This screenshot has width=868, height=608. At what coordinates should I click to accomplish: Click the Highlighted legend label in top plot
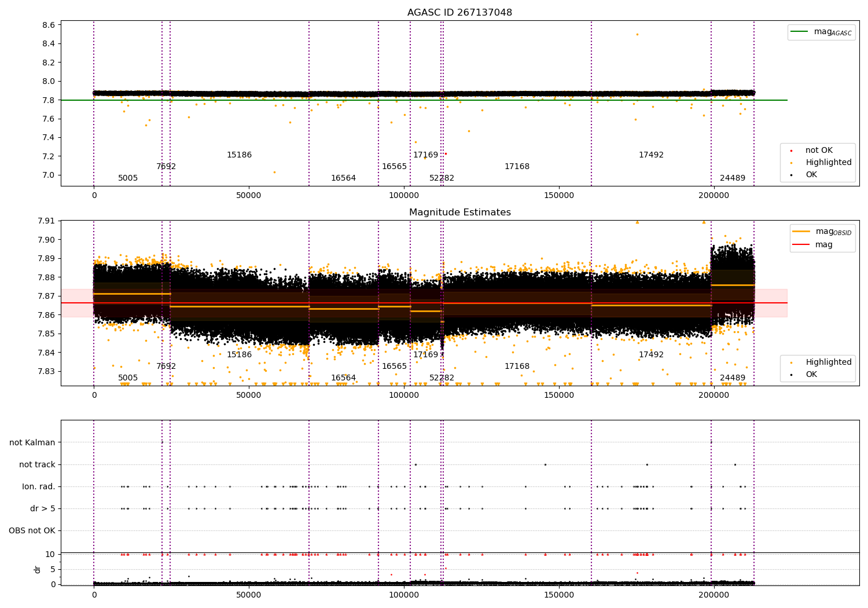[828, 163]
